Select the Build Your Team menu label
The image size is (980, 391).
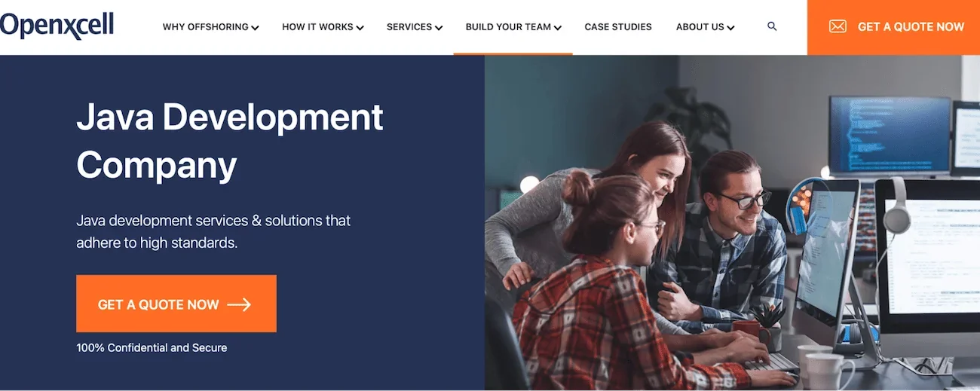click(508, 27)
